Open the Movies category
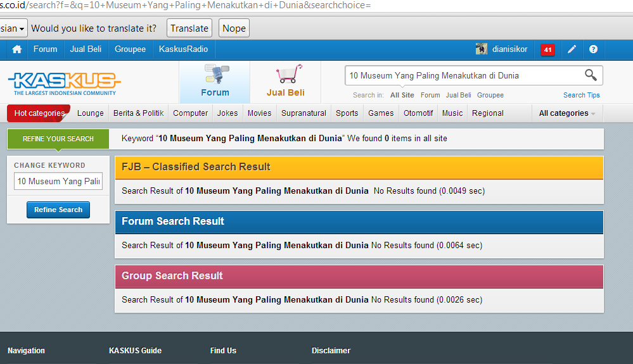633x364 pixels. point(260,113)
